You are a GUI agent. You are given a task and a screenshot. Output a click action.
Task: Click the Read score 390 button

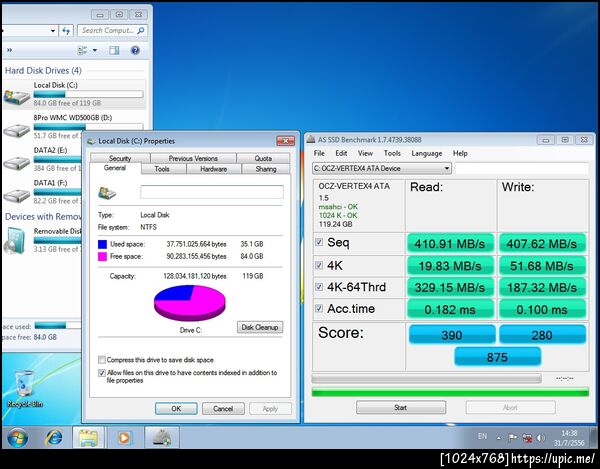click(452, 334)
